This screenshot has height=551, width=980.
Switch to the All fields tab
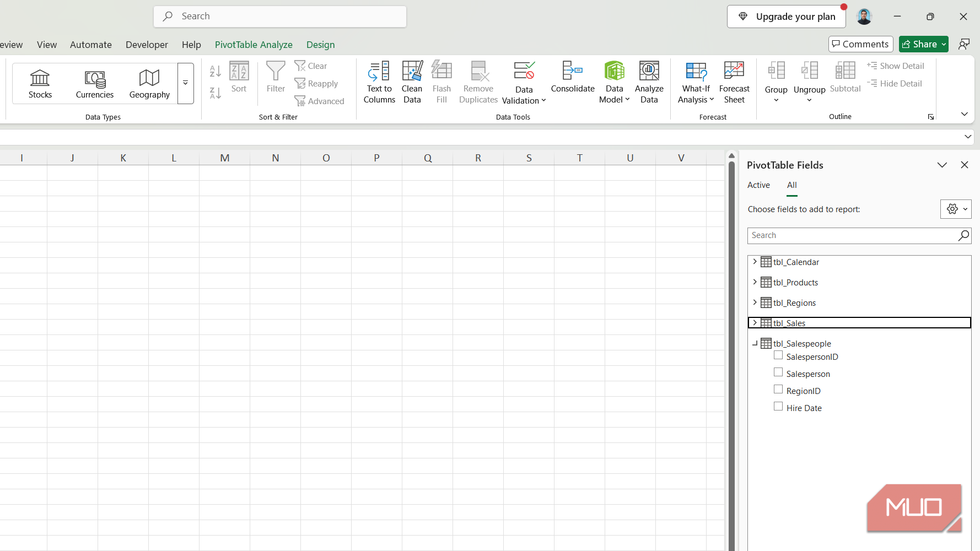(792, 185)
